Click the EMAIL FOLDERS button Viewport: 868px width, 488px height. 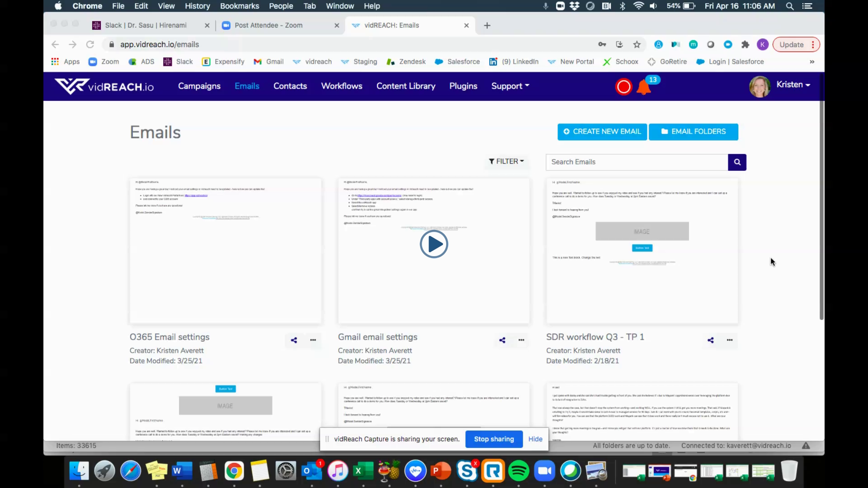click(x=693, y=131)
